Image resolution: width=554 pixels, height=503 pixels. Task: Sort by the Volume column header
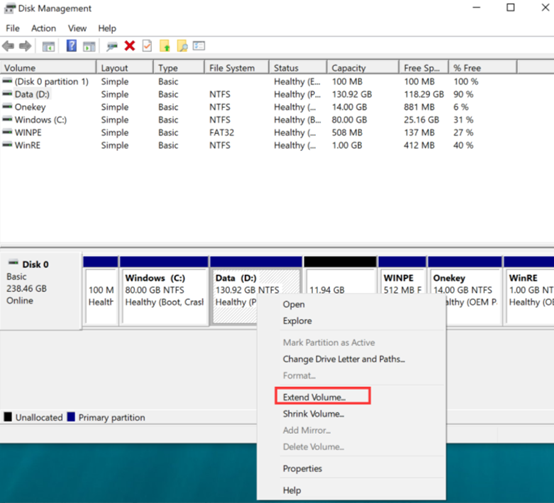coord(48,67)
